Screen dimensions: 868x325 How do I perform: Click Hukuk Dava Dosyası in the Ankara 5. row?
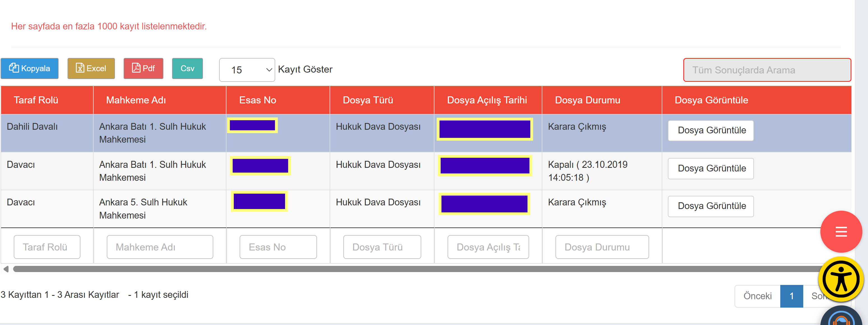378,202
